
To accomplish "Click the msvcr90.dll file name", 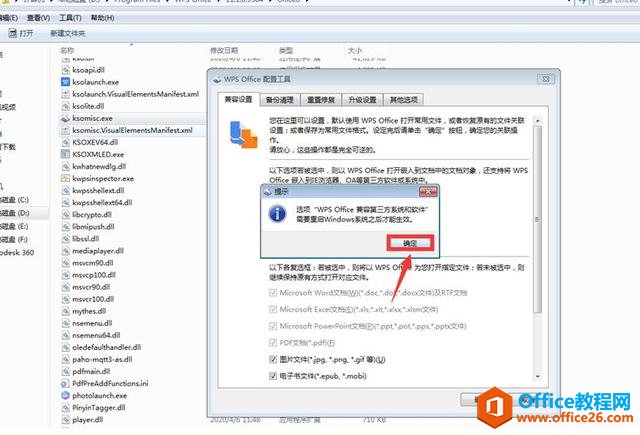I will 91,287.
